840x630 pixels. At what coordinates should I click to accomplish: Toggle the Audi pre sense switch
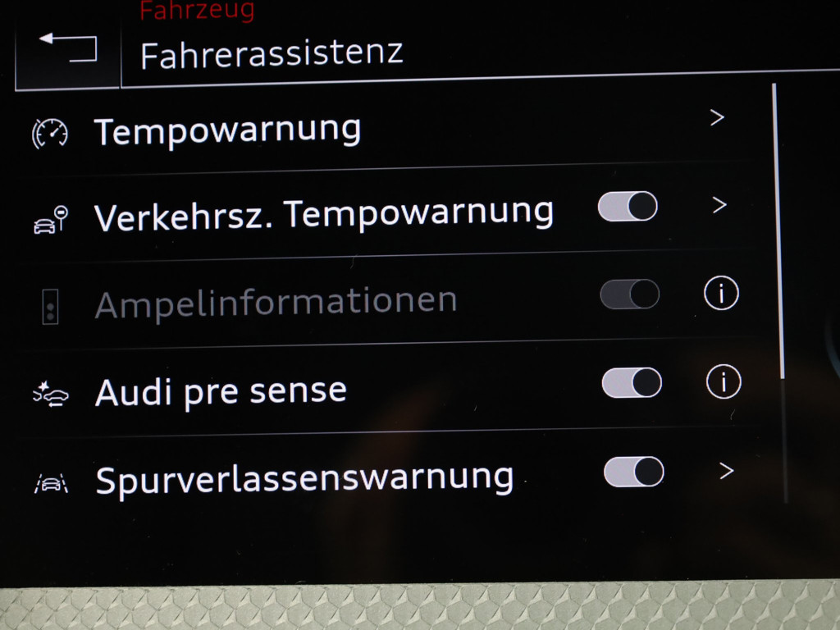(x=632, y=382)
